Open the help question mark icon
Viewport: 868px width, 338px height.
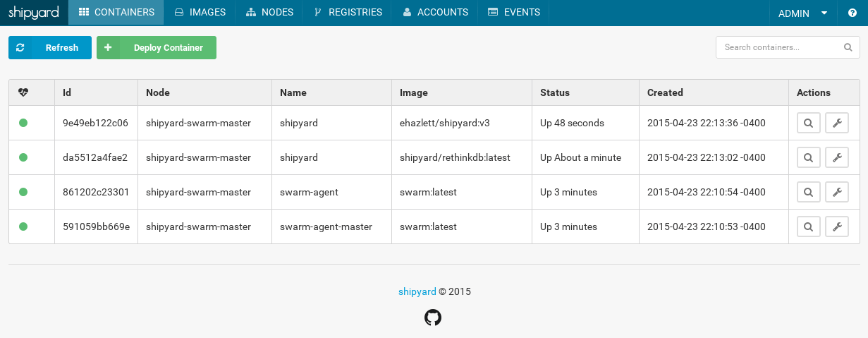pos(852,13)
